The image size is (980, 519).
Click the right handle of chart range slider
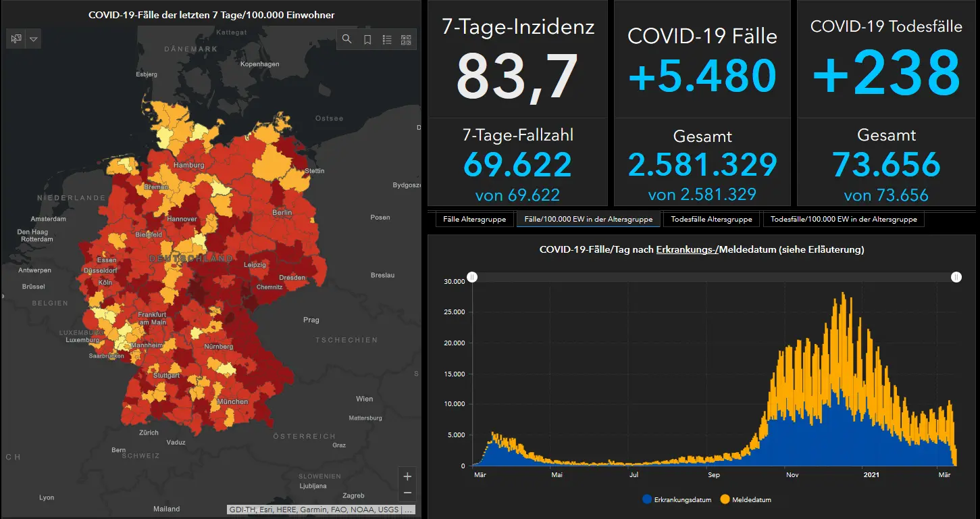(956, 277)
